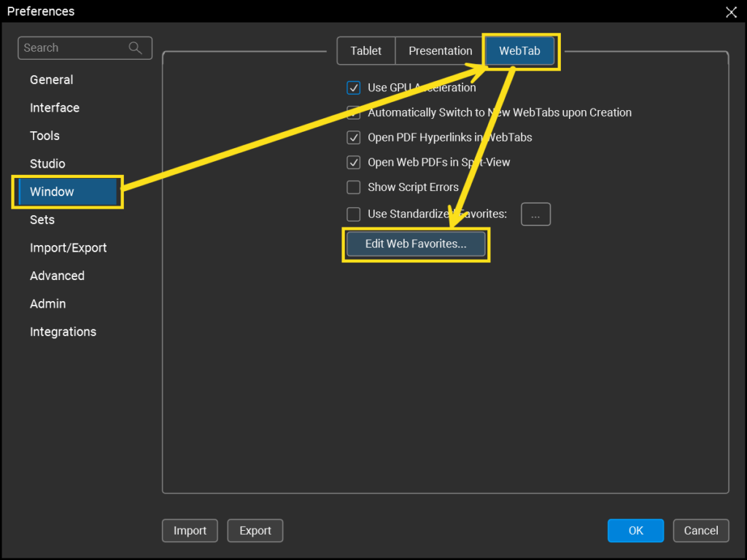This screenshot has height=560, width=747.
Task: Cancel the Preferences dialog
Action: click(x=701, y=531)
